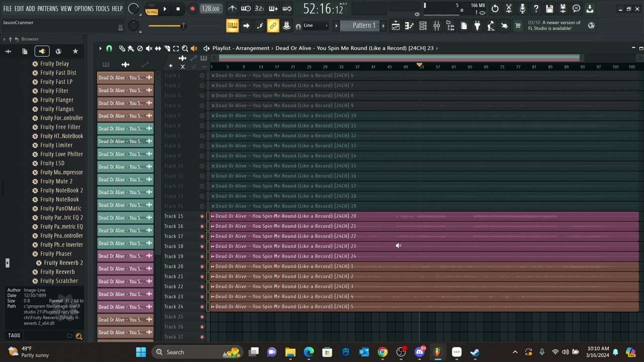Open the help question mark icon
The width and height of the screenshot is (644, 362).
click(536, 9)
